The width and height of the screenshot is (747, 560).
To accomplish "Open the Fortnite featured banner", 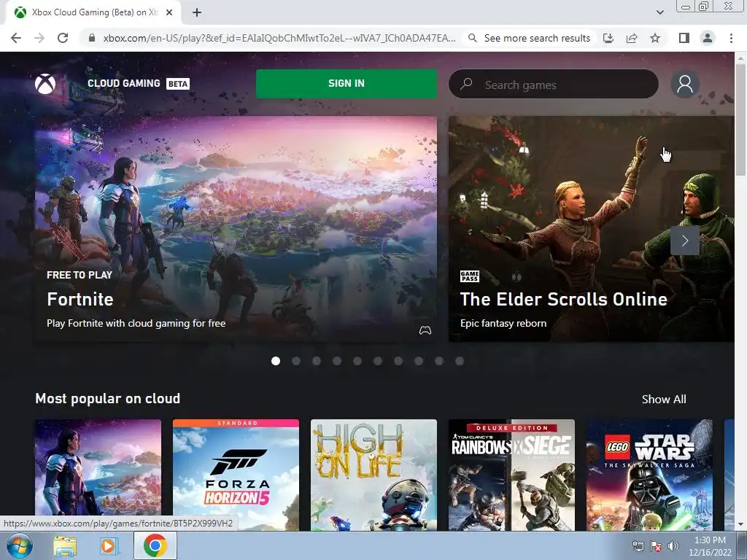I will [x=236, y=228].
